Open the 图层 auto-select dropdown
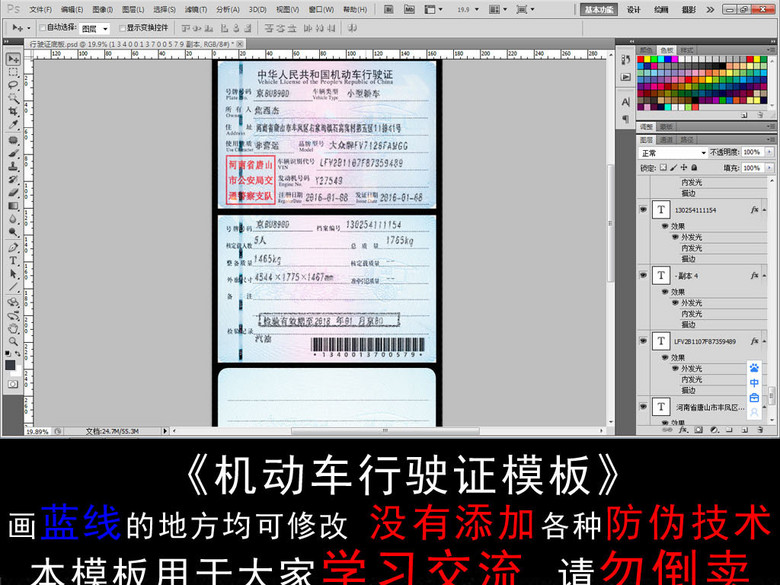Viewport: 780px width, 585px height. [x=95, y=28]
